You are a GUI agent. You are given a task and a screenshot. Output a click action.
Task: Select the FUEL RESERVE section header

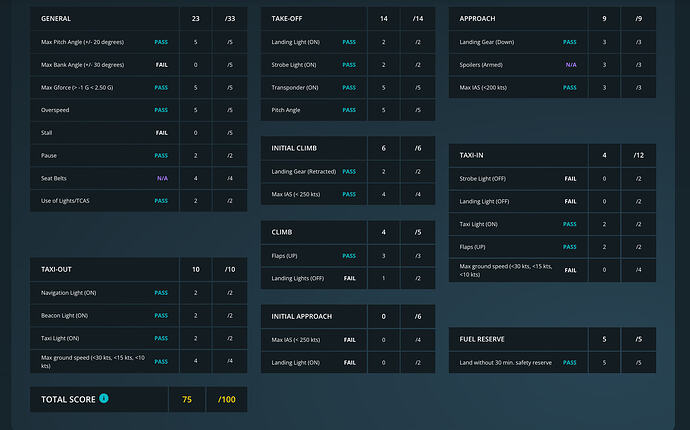coord(482,339)
